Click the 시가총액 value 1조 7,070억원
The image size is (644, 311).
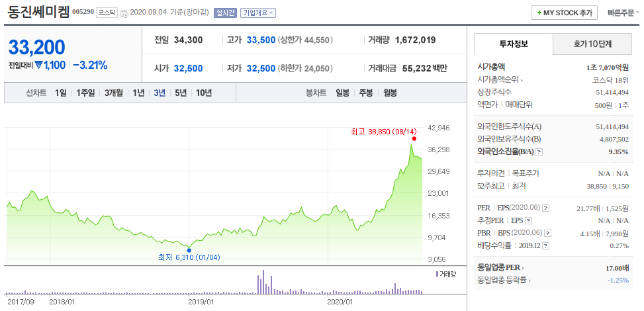[x=608, y=67]
